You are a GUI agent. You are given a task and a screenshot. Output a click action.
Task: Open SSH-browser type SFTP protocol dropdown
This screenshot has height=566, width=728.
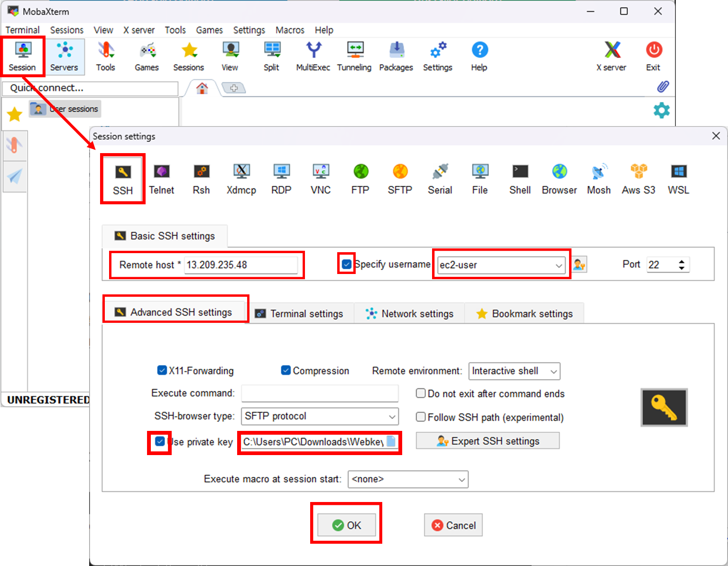[x=320, y=416]
